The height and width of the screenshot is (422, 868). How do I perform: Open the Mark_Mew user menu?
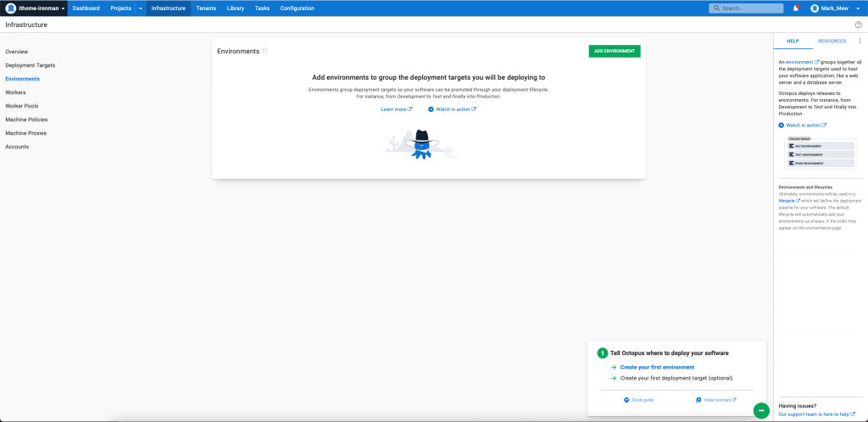(837, 8)
